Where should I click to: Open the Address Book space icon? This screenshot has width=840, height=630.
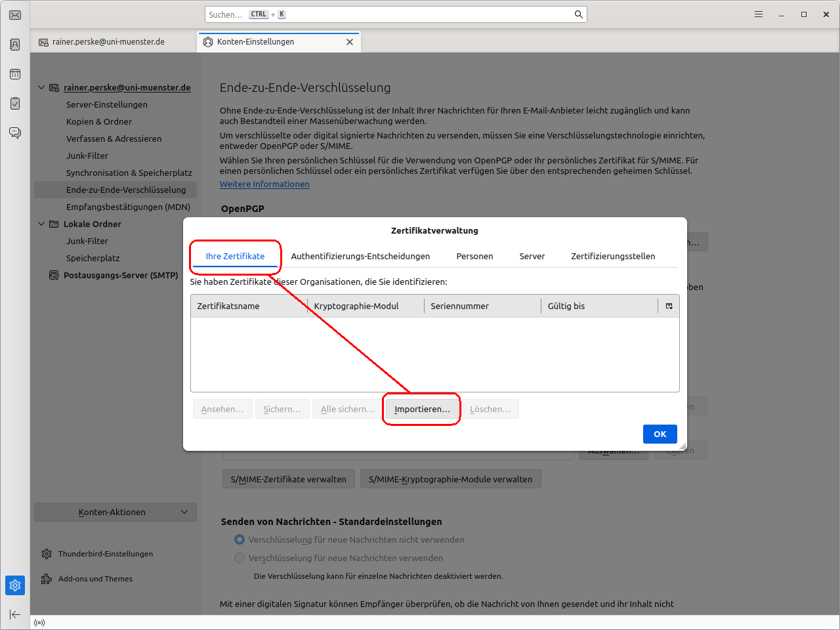tap(15, 45)
